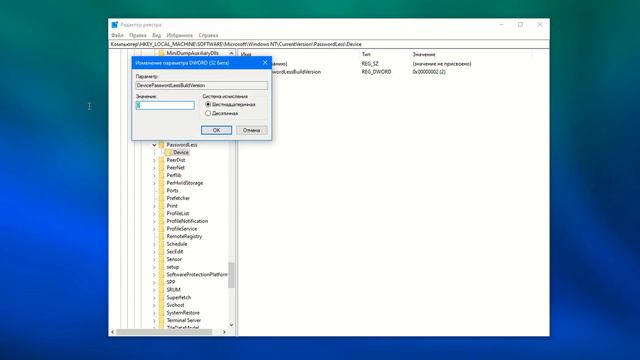Open the Файл menu
Screen dimensions: 640x360
117,36
